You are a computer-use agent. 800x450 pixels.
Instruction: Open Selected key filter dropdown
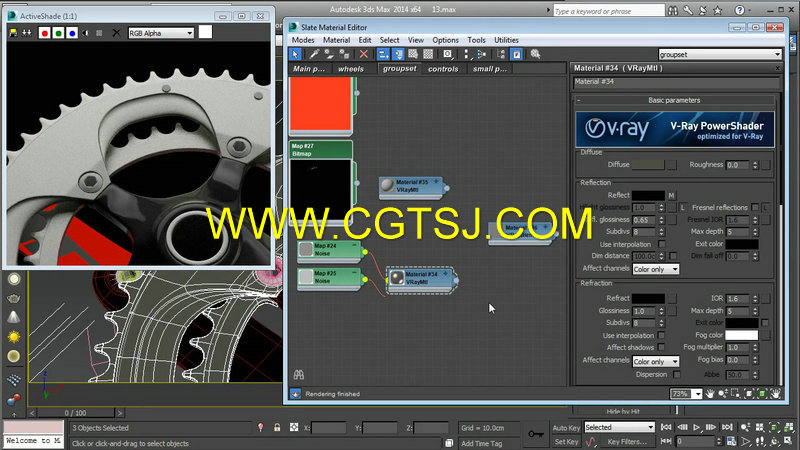coord(619,427)
